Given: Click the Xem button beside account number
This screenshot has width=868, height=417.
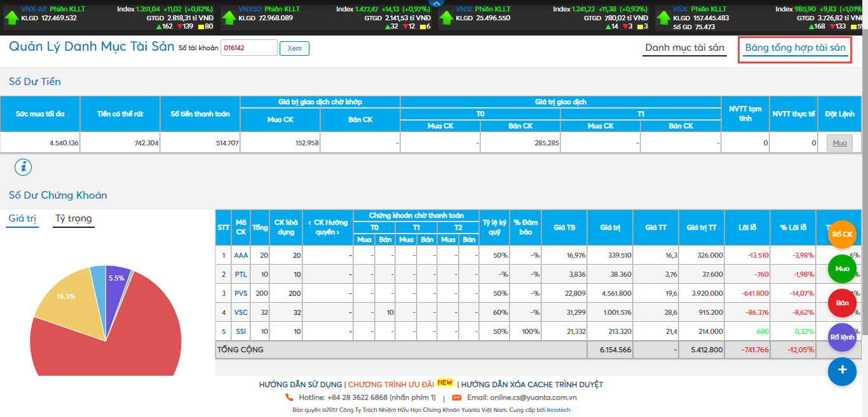Looking at the screenshot, I should pos(294,48).
